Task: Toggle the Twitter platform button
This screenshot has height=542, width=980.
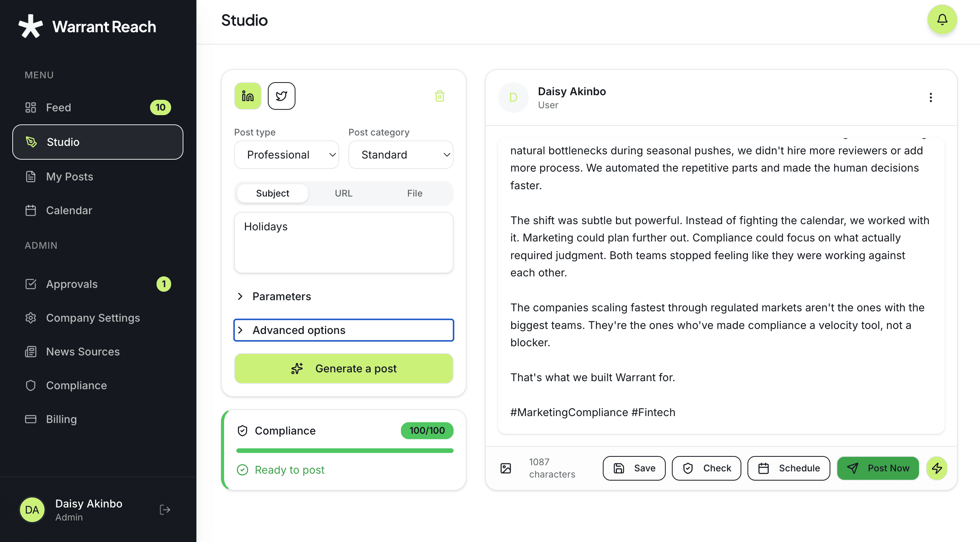Action: click(281, 96)
